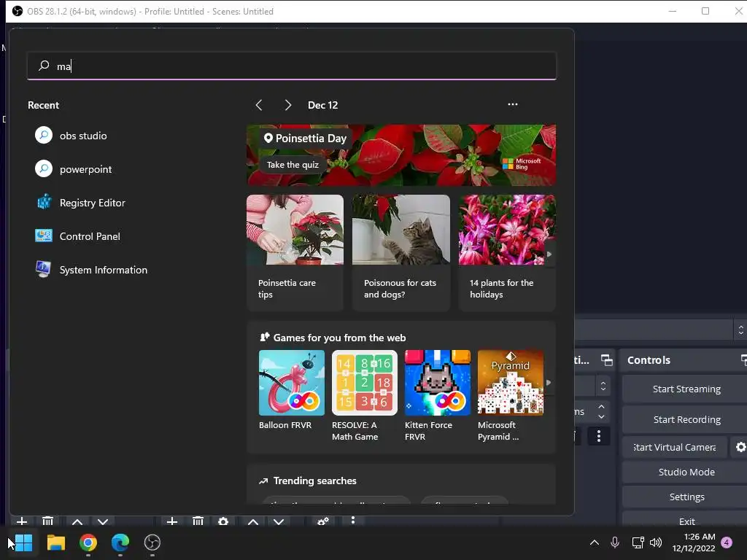Open File Explorer from the taskbar
Screen dimensions: 747x560
coord(55,542)
